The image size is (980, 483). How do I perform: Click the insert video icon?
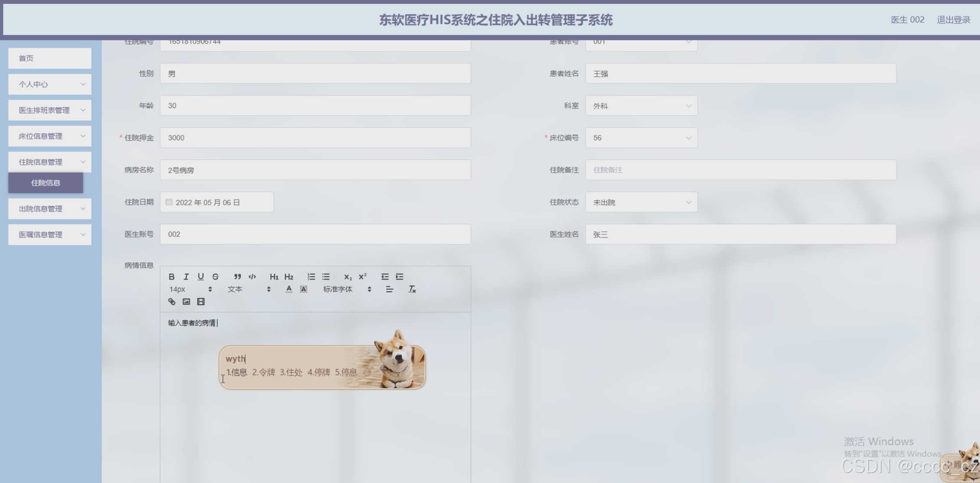click(201, 302)
